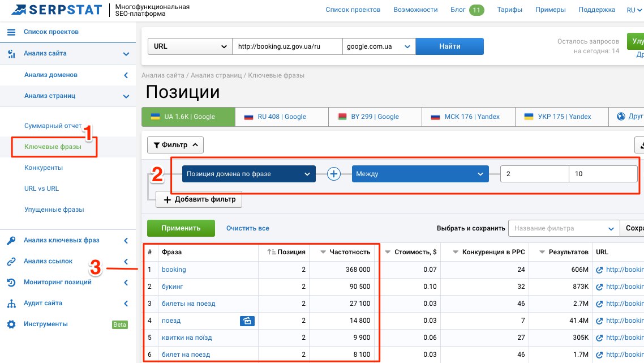Open external link icon in билеты на поезд row
The image size is (644, 363).
tap(599, 304)
